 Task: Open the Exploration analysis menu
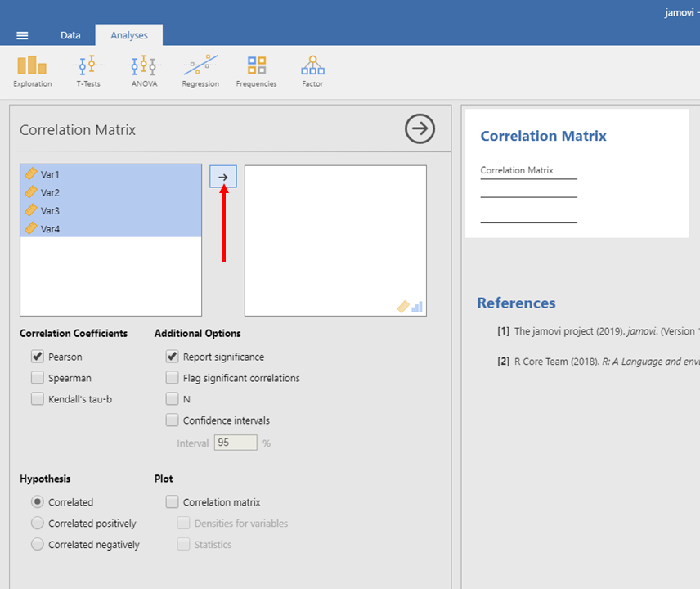click(32, 71)
